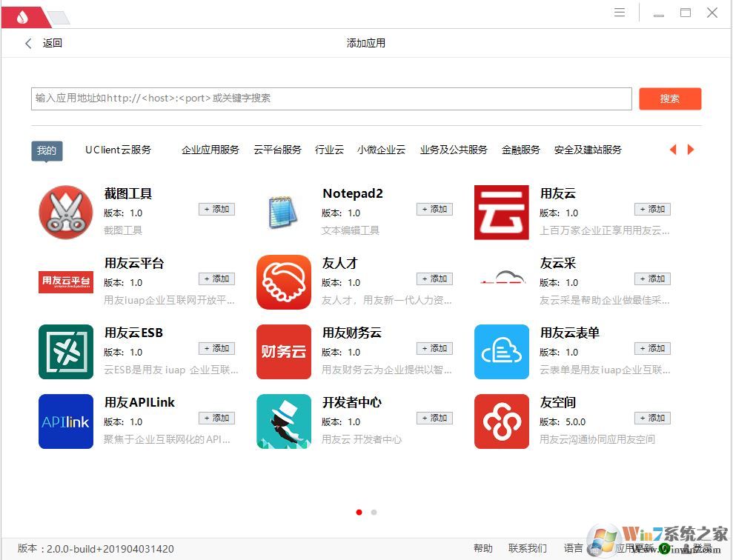Click the 搜索 search button

(x=669, y=98)
